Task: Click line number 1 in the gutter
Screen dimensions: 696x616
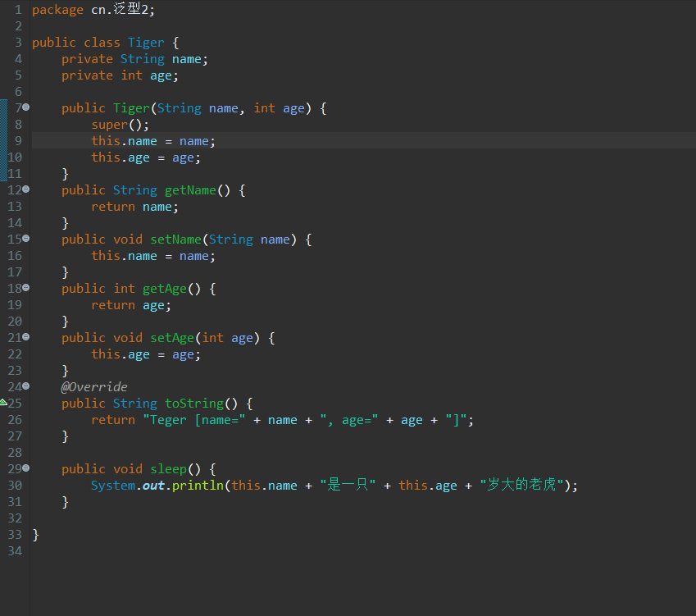Action: click(18, 10)
